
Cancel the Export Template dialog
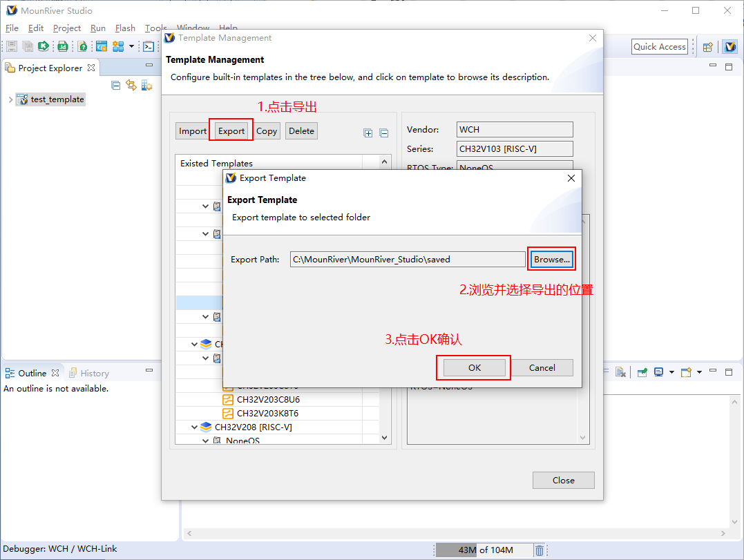tap(542, 367)
